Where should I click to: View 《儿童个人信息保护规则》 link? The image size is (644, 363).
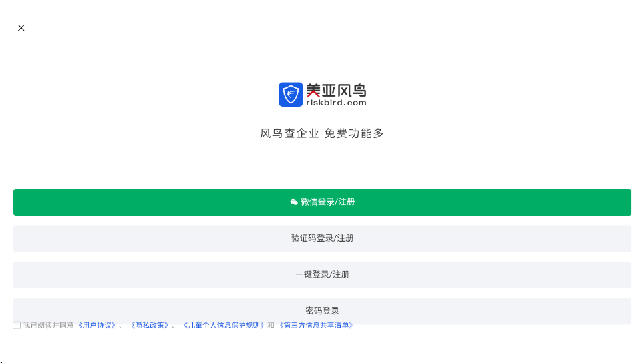point(224,325)
